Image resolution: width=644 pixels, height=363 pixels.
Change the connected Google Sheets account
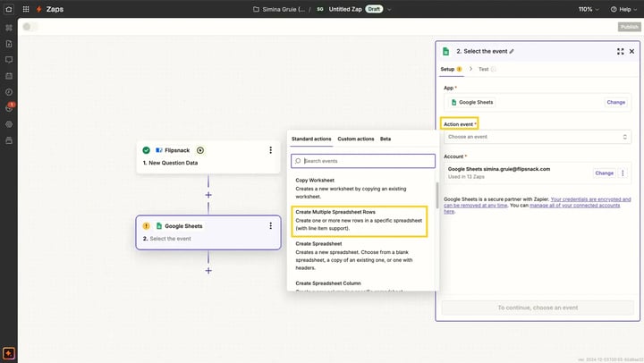tap(604, 173)
